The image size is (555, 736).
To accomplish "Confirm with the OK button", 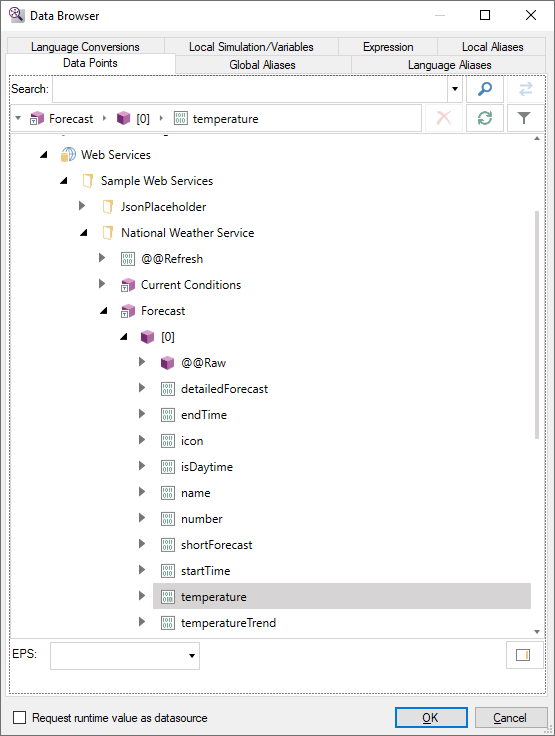I will coord(431,718).
